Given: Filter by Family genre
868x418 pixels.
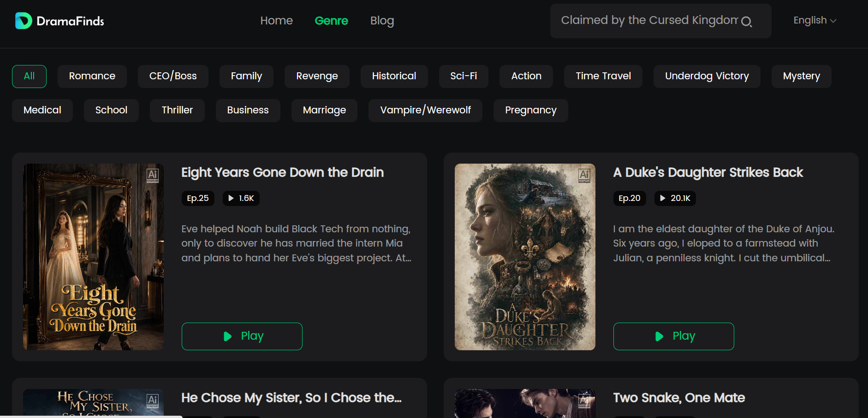Looking at the screenshot, I should click(246, 76).
